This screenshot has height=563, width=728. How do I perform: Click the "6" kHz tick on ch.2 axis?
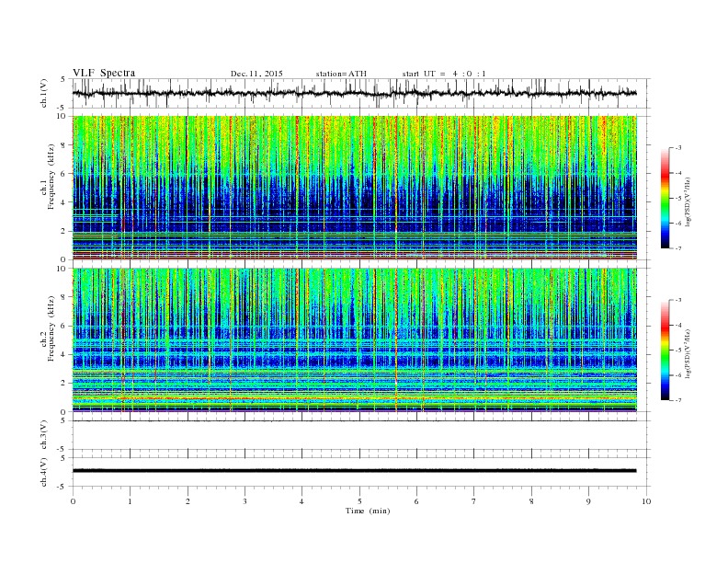[x=63, y=326]
